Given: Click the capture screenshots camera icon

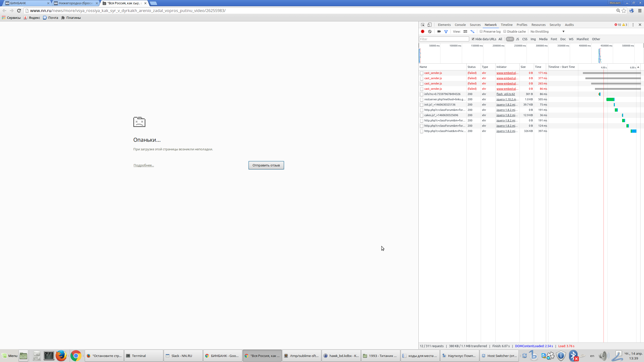Looking at the screenshot, I should 439,31.
